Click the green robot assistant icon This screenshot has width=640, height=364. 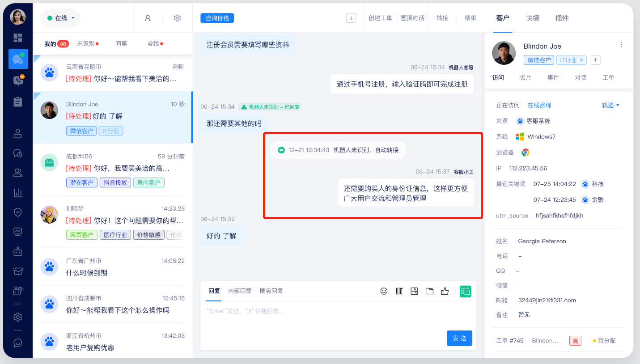(x=466, y=292)
